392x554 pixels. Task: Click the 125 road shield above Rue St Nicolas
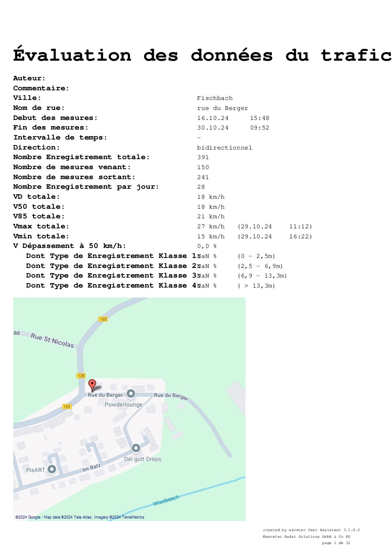click(x=103, y=319)
